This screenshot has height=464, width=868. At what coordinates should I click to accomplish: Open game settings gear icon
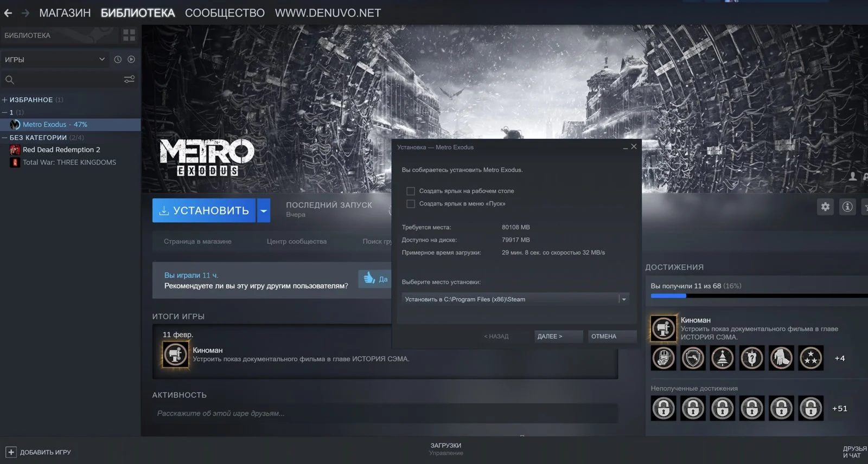(x=825, y=207)
